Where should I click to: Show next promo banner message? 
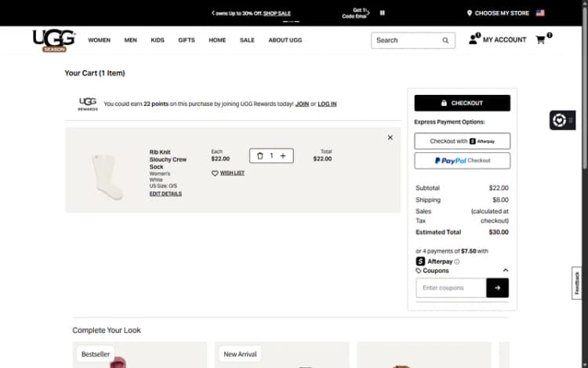point(368,13)
